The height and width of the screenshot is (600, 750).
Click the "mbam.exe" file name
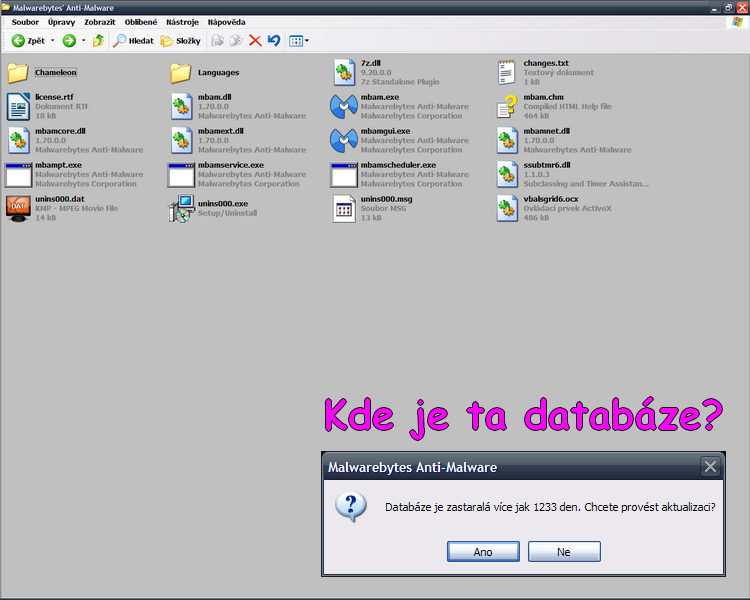click(x=380, y=97)
